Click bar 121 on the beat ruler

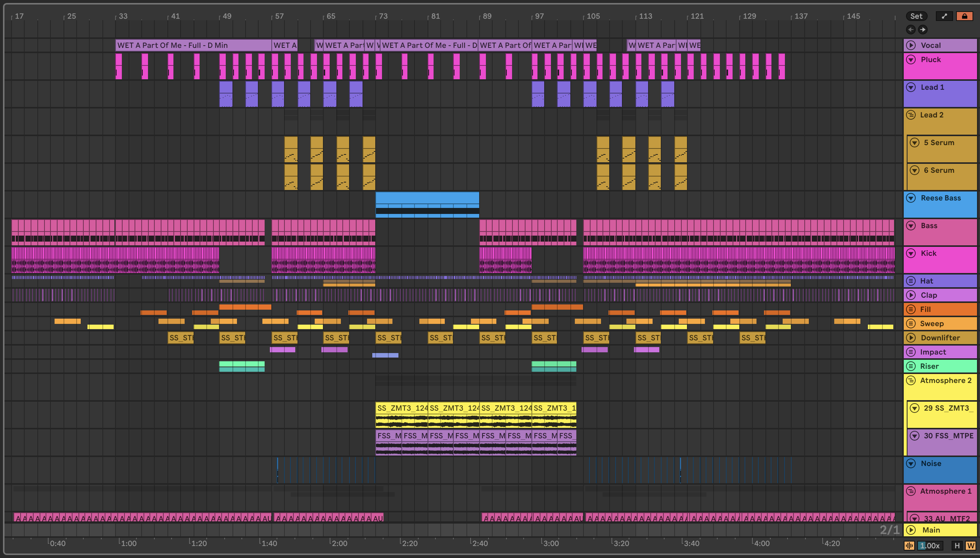tap(697, 16)
